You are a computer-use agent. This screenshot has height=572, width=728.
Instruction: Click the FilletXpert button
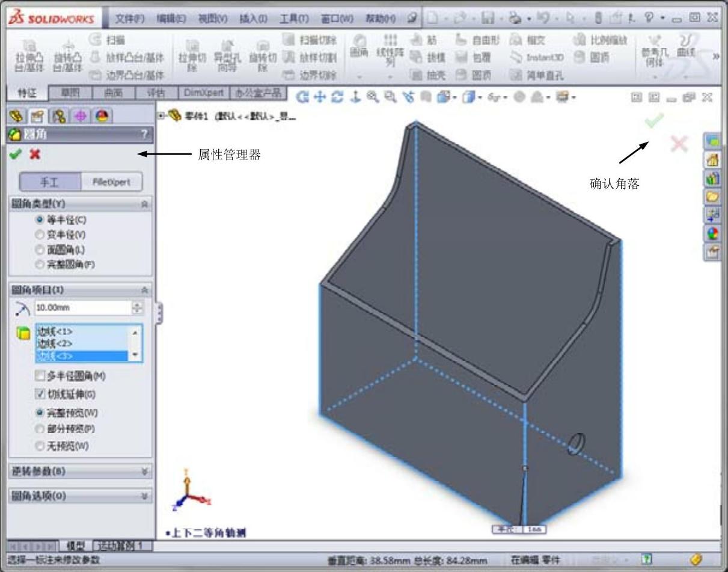pos(111,182)
